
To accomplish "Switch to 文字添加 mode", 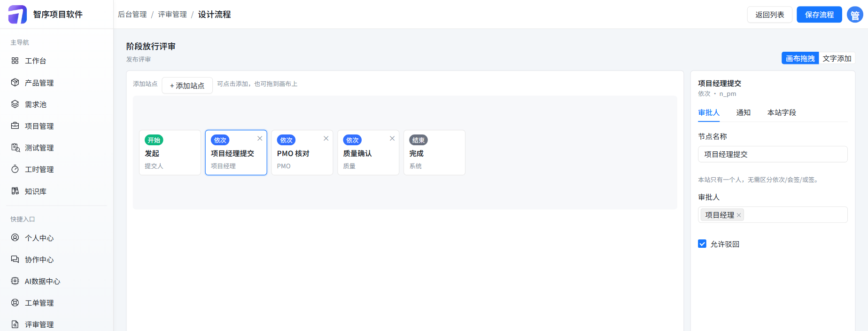I will [837, 58].
